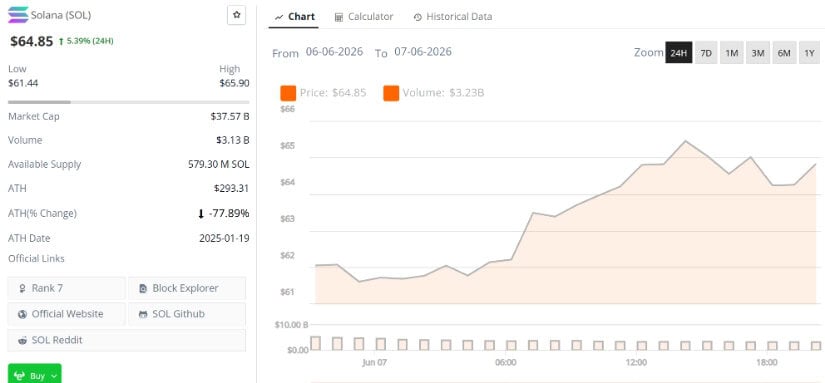This screenshot has width=825, height=383.
Task: Click the $10.00 B volume axis label
Action: [291, 325]
